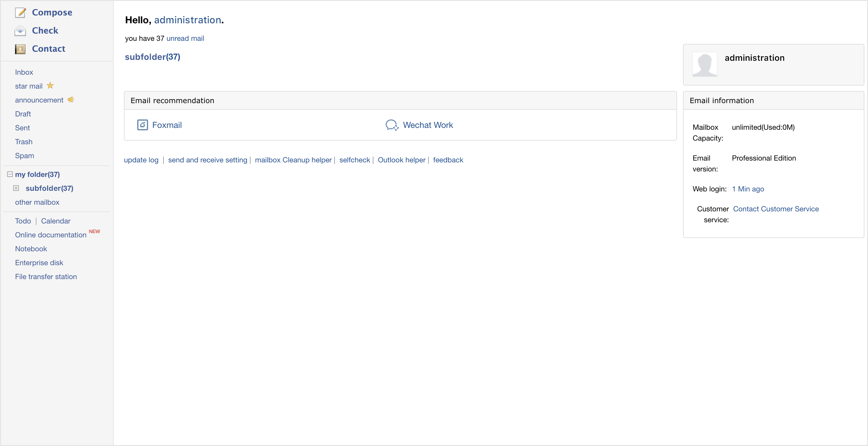The height and width of the screenshot is (446, 868).
Task: Click the Contact Customer Service link
Action: (x=775, y=209)
